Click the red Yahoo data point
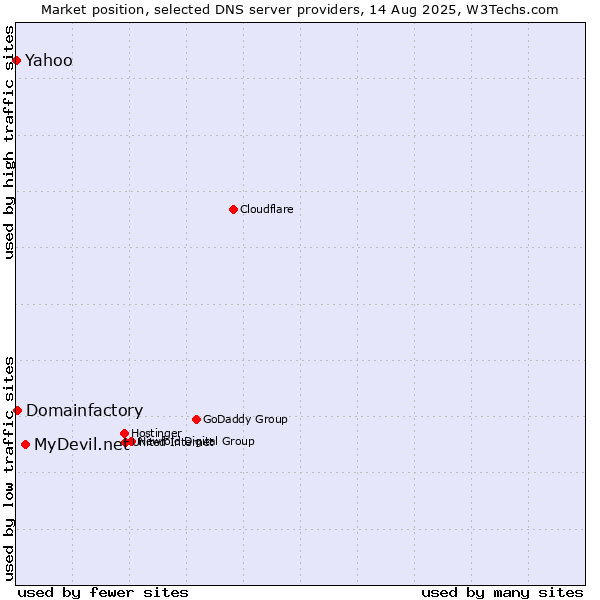Viewport: 600px width, 600px height. 17,60
